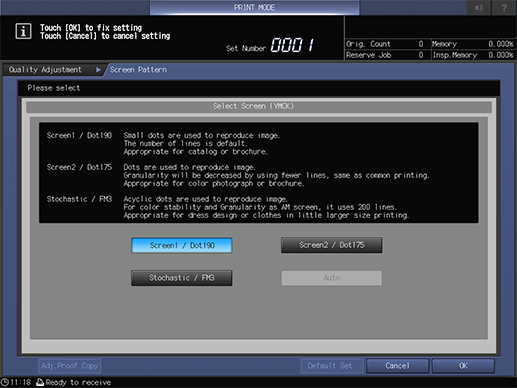Click the clock icon in status bar
Image resolution: width=517 pixels, height=388 pixels.
point(5,382)
